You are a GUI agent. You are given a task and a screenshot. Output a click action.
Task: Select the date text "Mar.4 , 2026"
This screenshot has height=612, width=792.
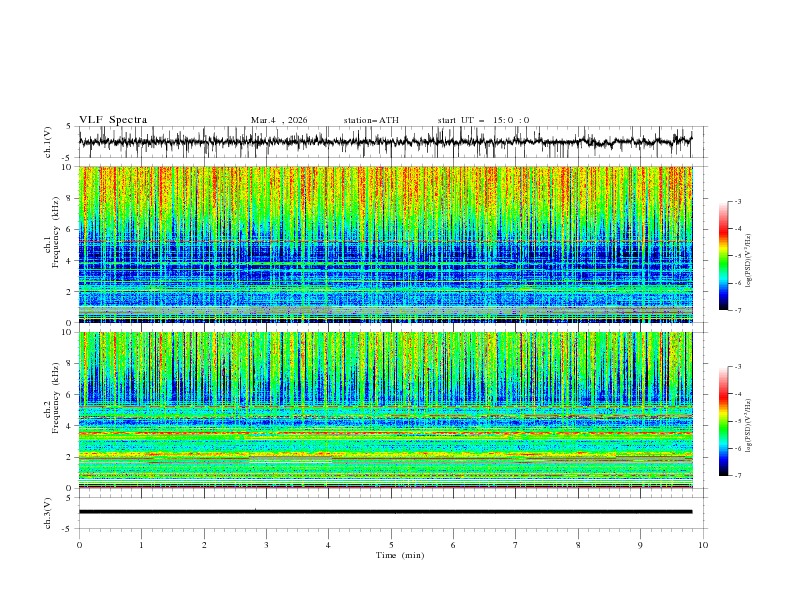pos(279,120)
